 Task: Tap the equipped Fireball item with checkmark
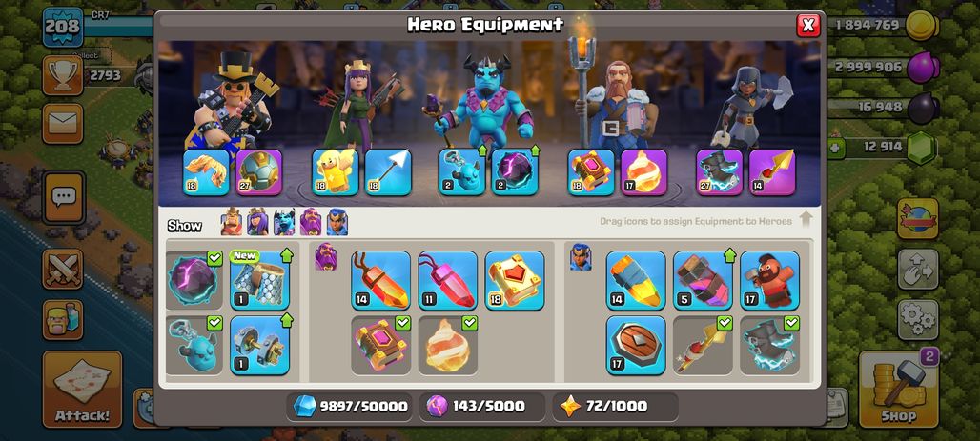447,345
